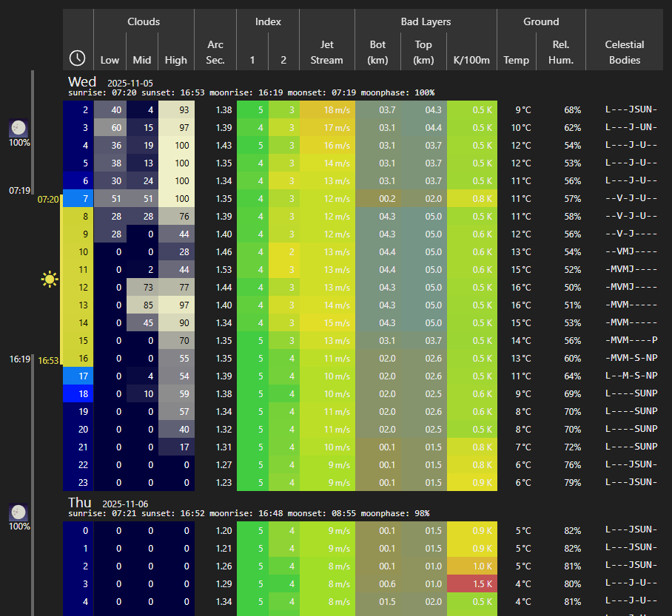Select the Thu 2025-11-06 day heading
The height and width of the screenshot is (616, 672).
click(x=108, y=502)
